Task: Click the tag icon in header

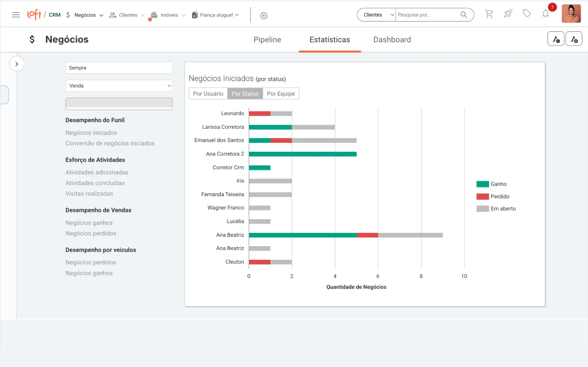Action: coord(527,14)
